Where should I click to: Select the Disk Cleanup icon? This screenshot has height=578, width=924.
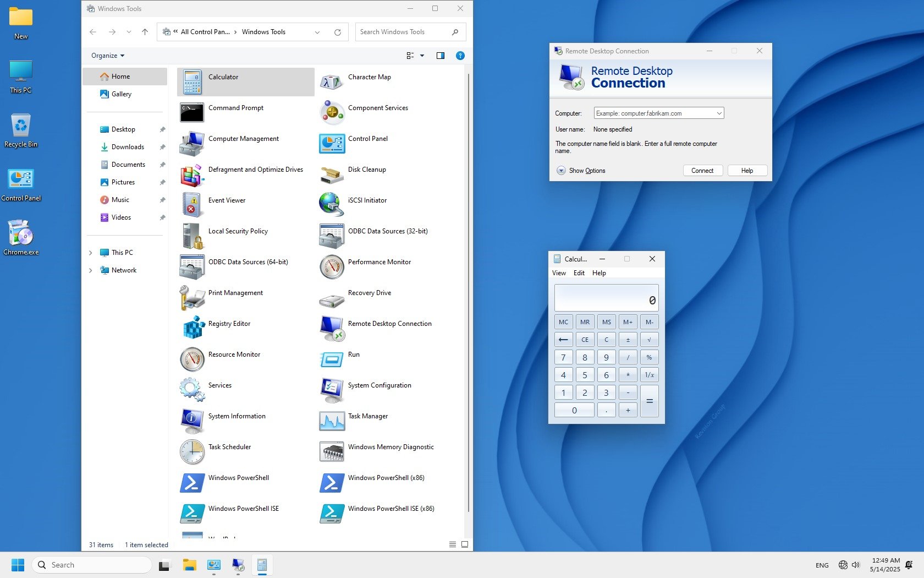pos(332,173)
